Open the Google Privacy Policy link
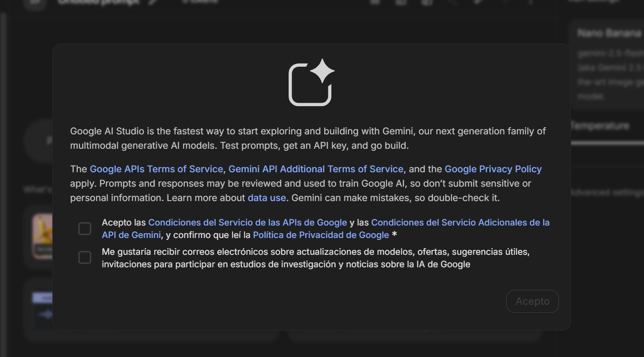644x357 pixels. (493, 169)
